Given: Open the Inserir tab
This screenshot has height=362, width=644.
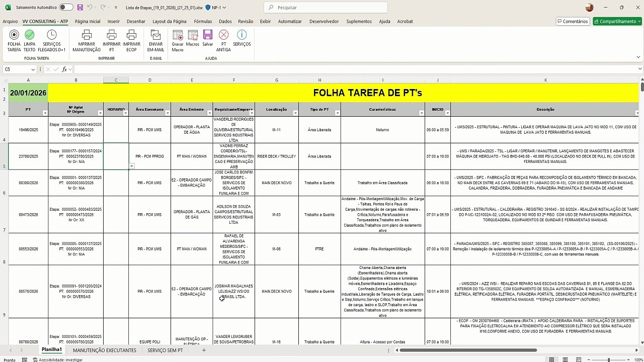Looking at the screenshot, I should (114, 22).
